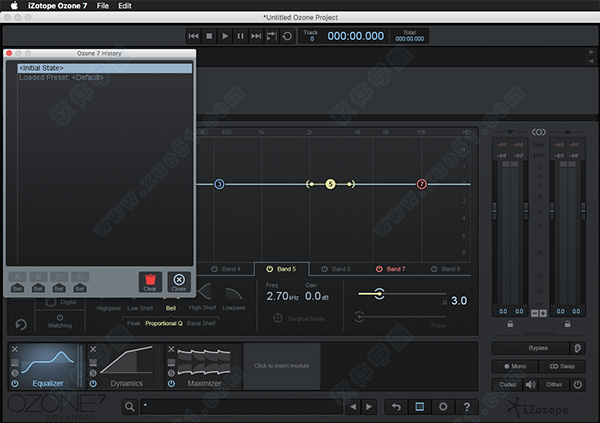Swap left and right channels
This screenshot has height=423, width=600.
tap(562, 366)
